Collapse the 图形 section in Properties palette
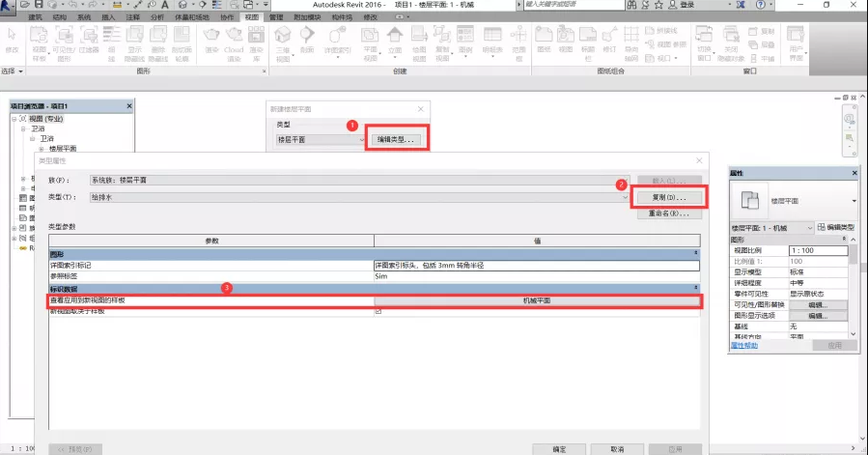Image resolution: width=868 pixels, height=455 pixels. tap(844, 239)
